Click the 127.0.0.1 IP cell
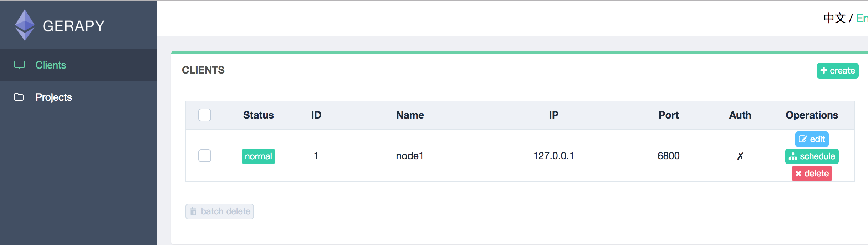868x245 pixels. coord(553,156)
